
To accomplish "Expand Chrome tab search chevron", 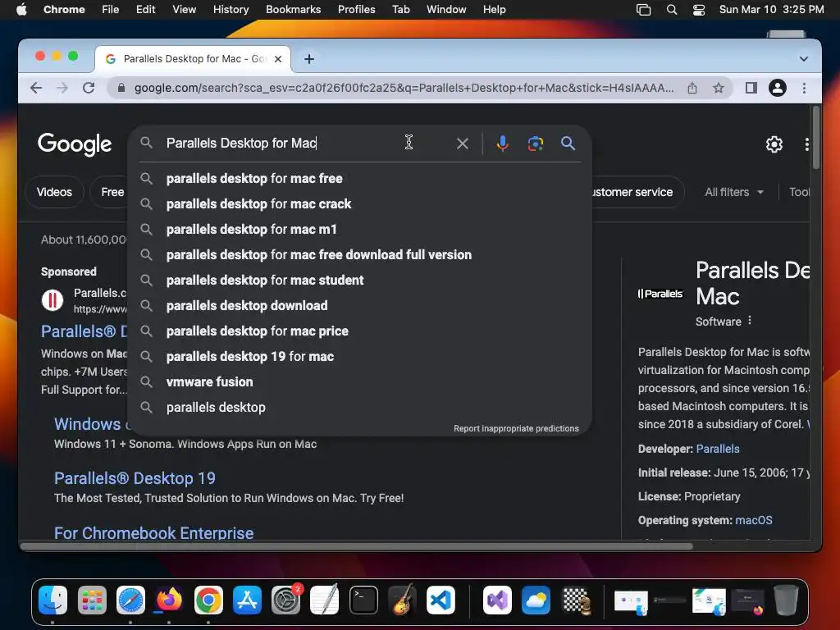I will tap(804, 59).
